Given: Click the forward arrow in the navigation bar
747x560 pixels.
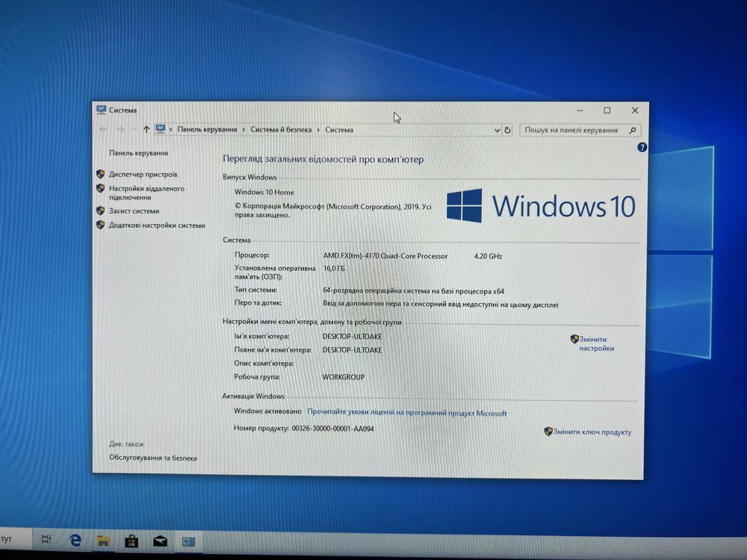Looking at the screenshot, I should coord(120,129).
